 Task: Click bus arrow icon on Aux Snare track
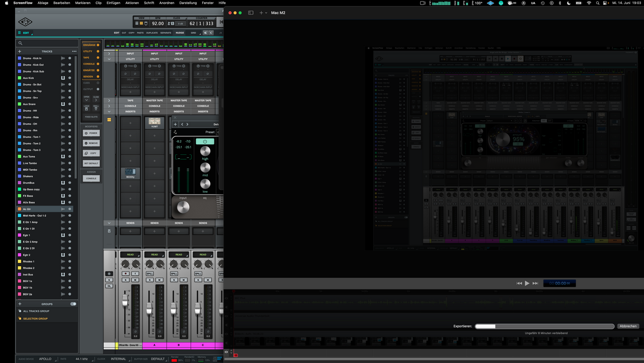point(63,104)
